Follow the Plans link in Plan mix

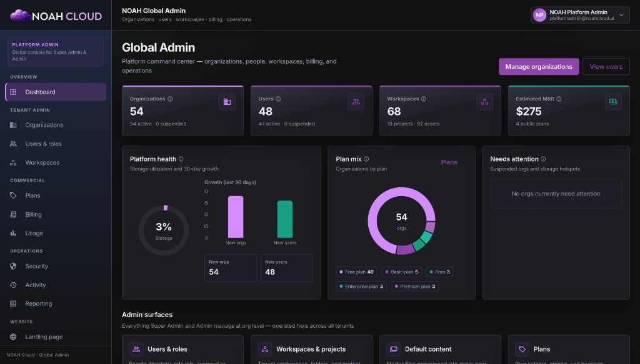click(x=449, y=162)
